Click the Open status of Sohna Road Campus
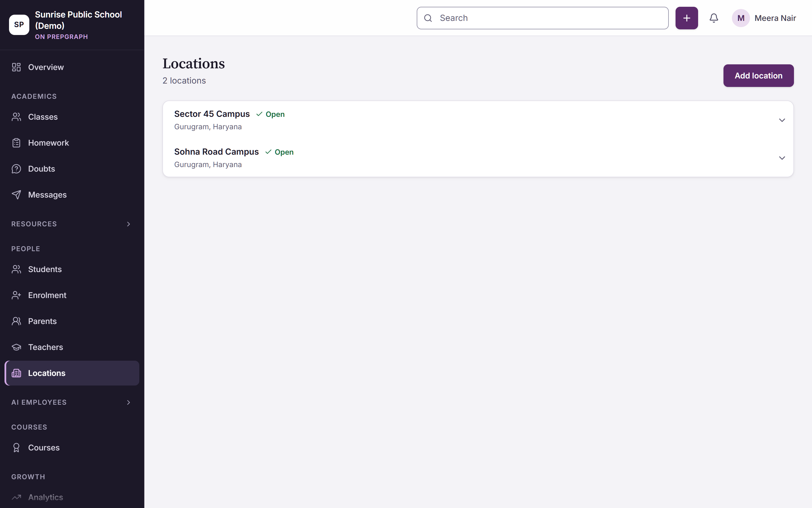Image resolution: width=812 pixels, height=508 pixels. pyautogui.click(x=279, y=152)
